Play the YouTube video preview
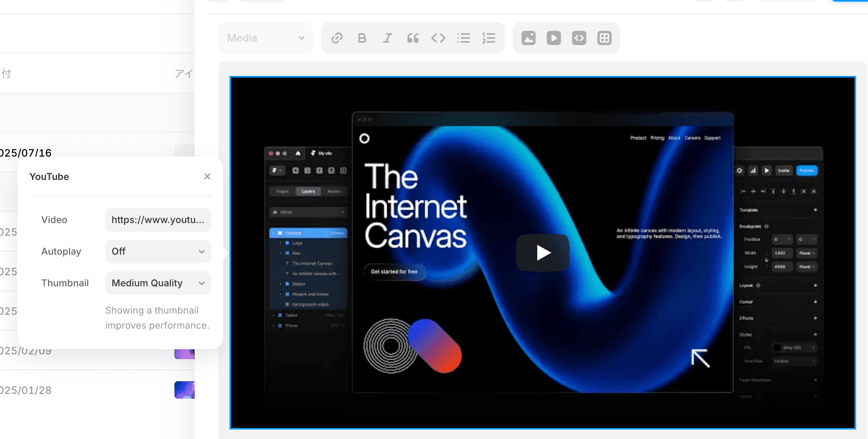Image resolution: width=868 pixels, height=439 pixels. [x=543, y=253]
